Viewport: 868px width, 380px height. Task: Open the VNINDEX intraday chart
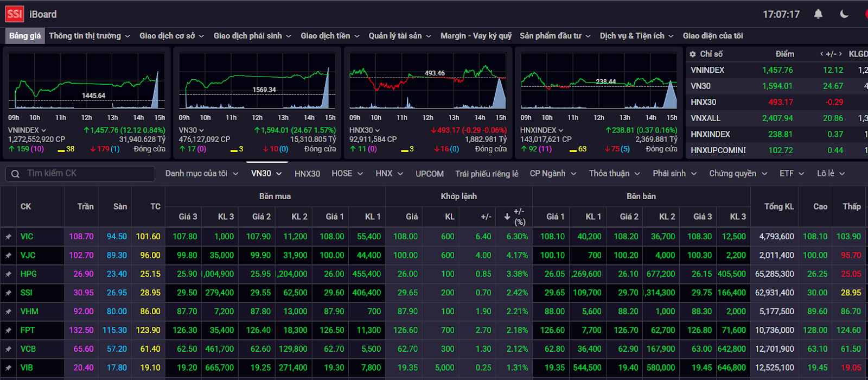pyautogui.click(x=87, y=81)
